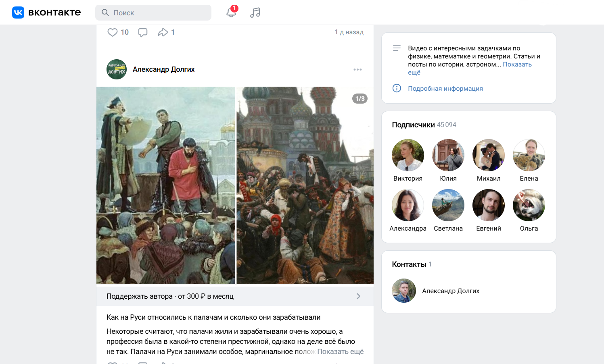Type in the Поиск search field
Screen dimensions: 604x364
pyautogui.click(x=153, y=12)
